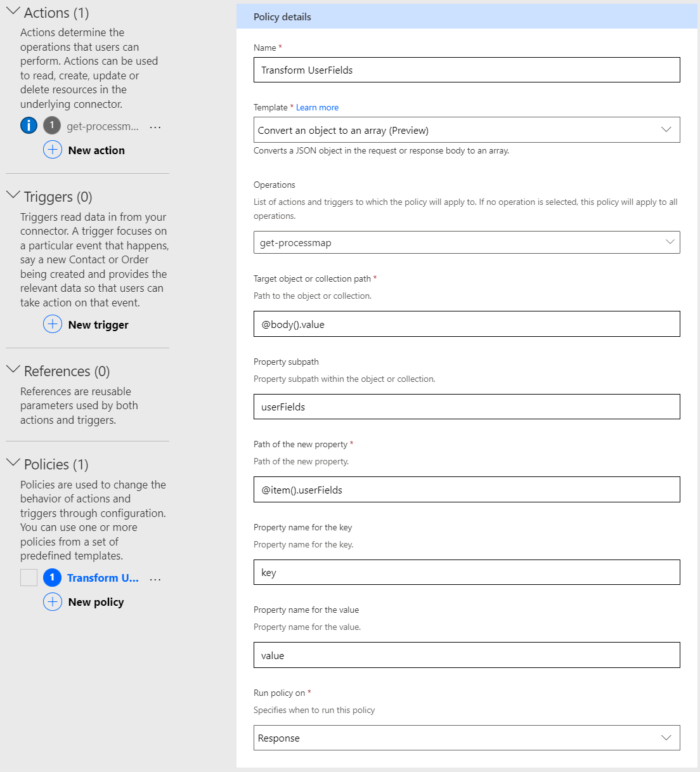Collapse the Actions (1) section

tap(13, 11)
